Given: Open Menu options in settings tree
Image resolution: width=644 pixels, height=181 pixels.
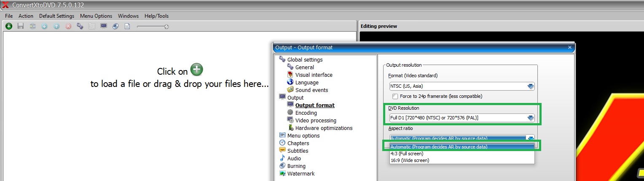Looking at the screenshot, I should pos(303,135).
